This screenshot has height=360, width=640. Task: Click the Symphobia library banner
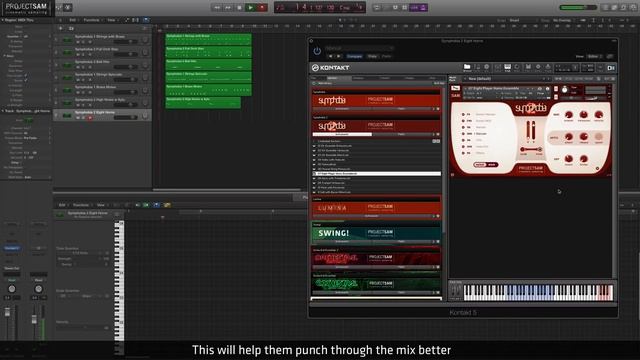(x=376, y=100)
